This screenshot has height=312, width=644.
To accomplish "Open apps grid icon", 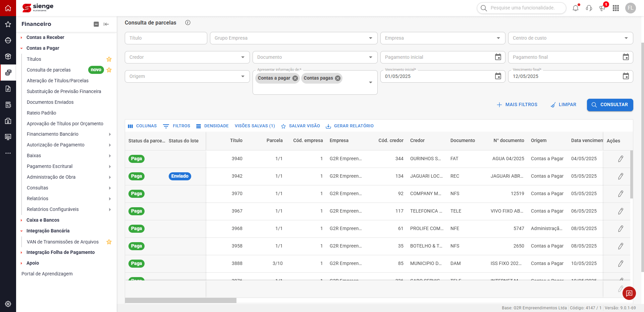I will tap(616, 8).
